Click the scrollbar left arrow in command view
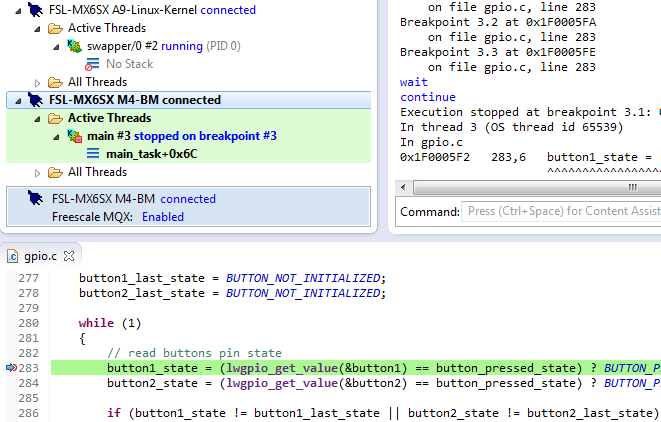661x422 pixels. tap(403, 188)
